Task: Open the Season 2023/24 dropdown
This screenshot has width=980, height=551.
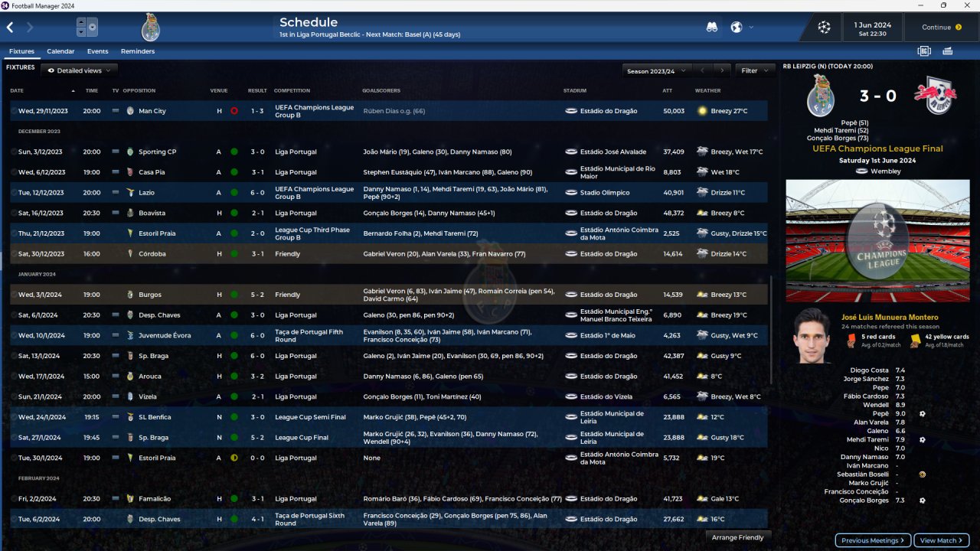Action: pos(657,70)
